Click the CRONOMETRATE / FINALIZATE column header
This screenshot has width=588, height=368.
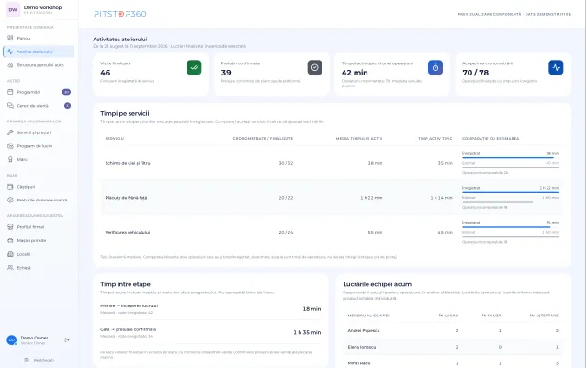coord(264,139)
